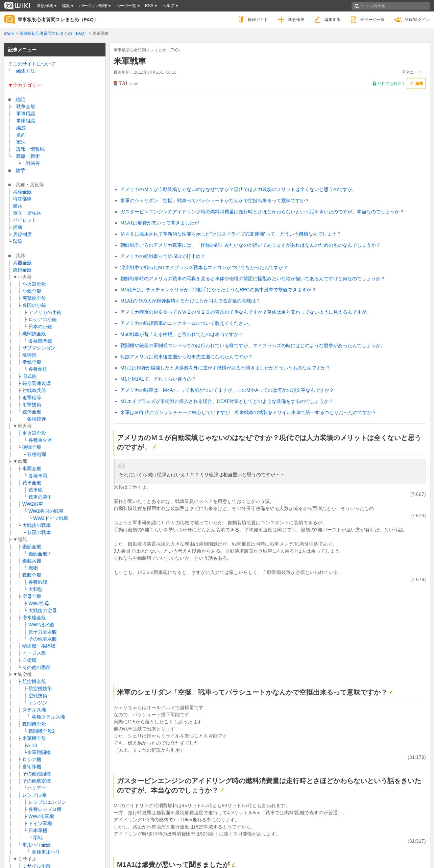
Task: Open the バージョン管理 dropdown menu
Action: (x=95, y=6)
